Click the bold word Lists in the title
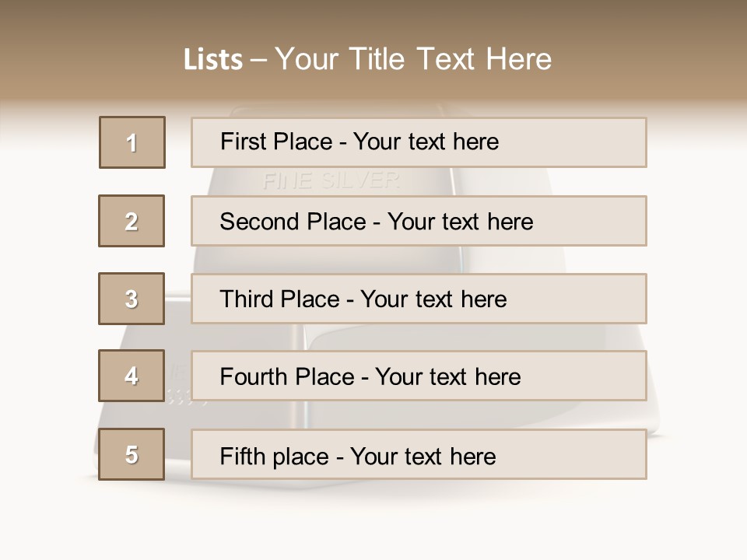The width and height of the screenshot is (747, 560). 212,59
